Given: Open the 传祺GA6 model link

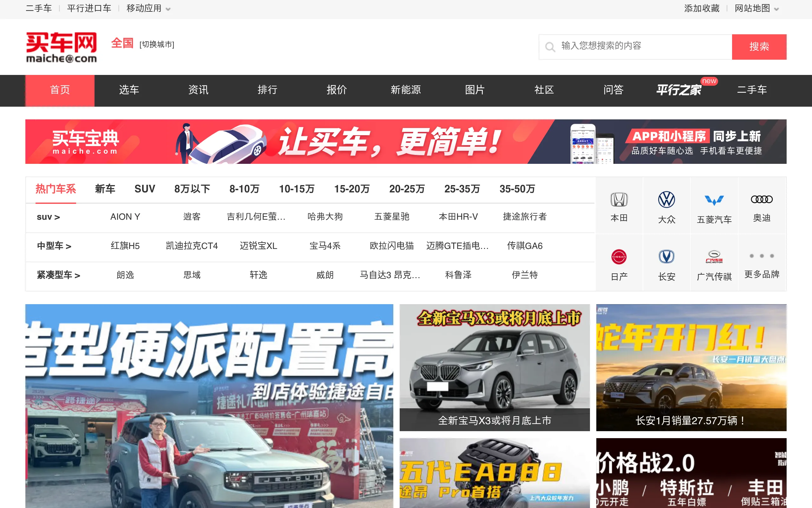Looking at the screenshot, I should [x=525, y=246].
